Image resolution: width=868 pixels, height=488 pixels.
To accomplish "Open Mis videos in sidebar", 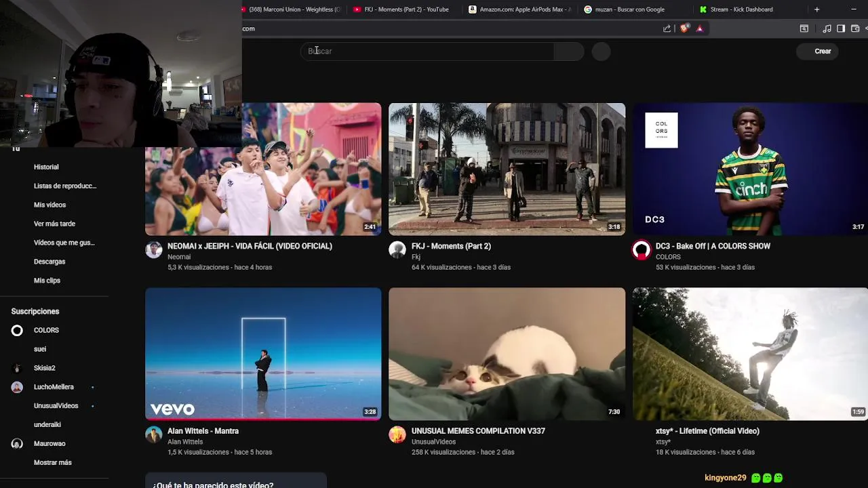I will 50,205.
